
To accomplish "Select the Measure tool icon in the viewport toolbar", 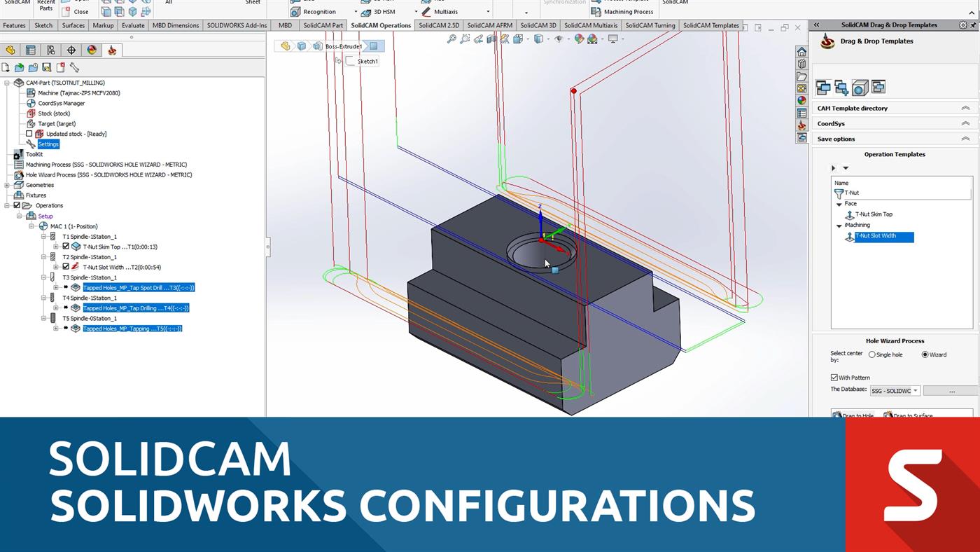I will pyautogui.click(x=505, y=39).
